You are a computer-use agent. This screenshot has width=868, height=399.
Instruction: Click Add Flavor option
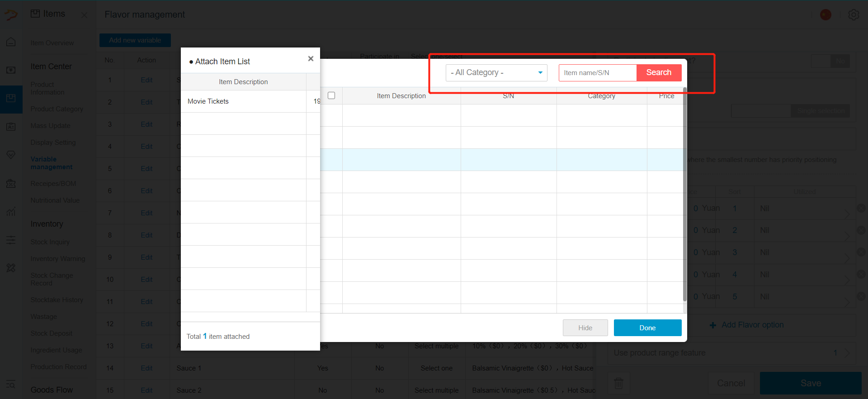(x=746, y=325)
